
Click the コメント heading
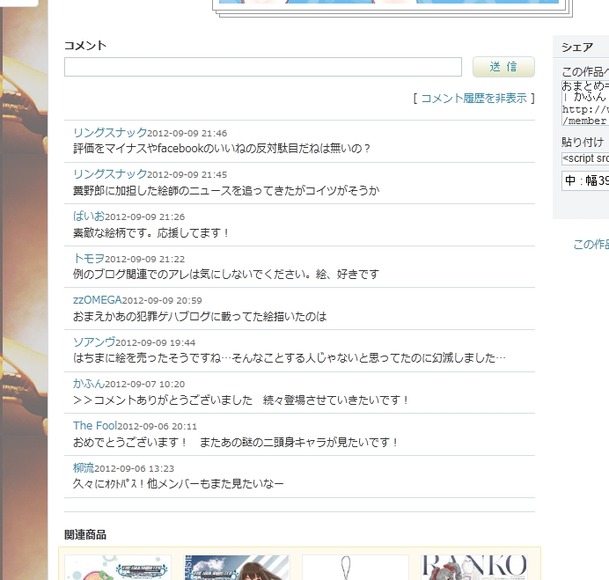pos(85,45)
